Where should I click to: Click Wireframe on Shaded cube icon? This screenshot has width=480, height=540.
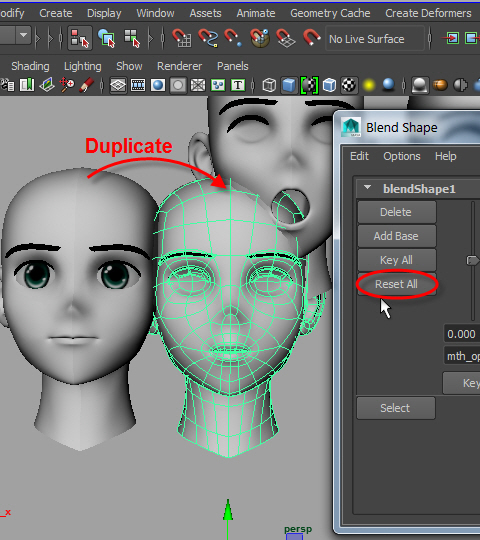(x=329, y=85)
